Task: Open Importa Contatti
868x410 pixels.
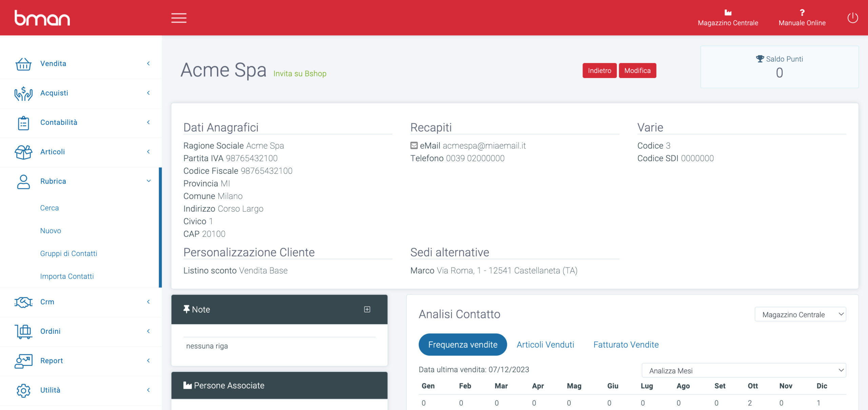Action: coord(67,276)
